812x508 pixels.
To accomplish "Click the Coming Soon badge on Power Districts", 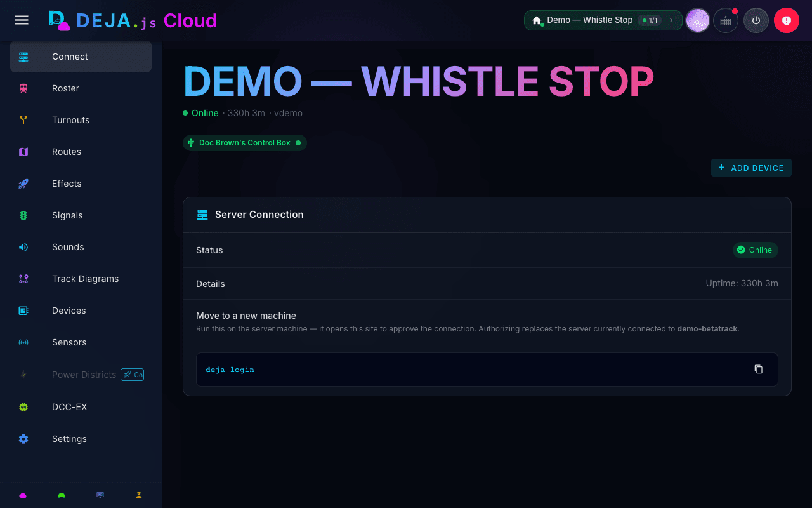I will [133, 375].
